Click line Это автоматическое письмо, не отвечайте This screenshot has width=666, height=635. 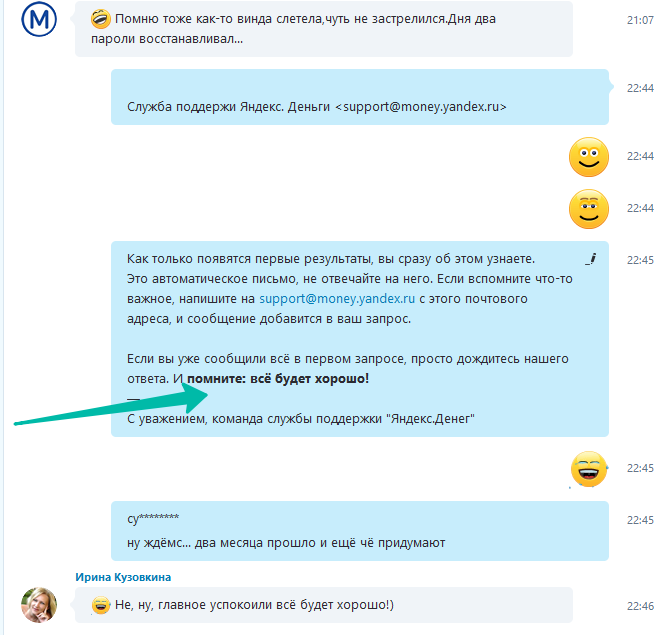350,279
